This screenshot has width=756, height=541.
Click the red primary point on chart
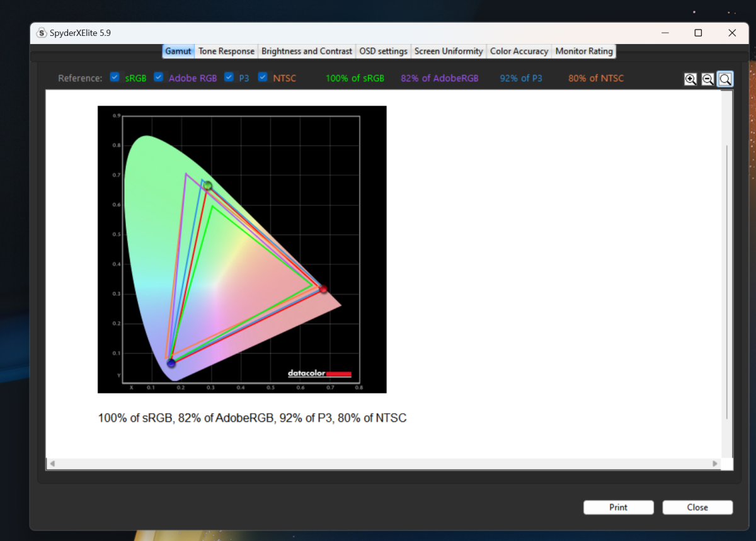[x=323, y=289]
